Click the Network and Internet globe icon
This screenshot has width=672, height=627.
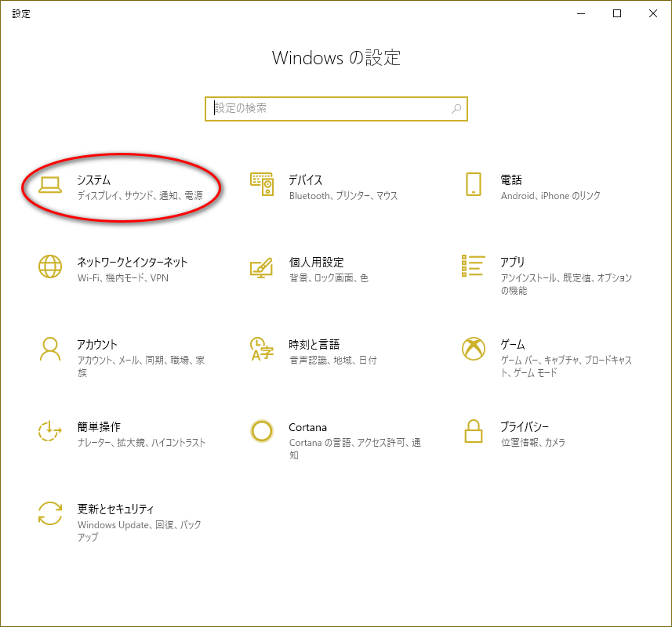coord(50,266)
